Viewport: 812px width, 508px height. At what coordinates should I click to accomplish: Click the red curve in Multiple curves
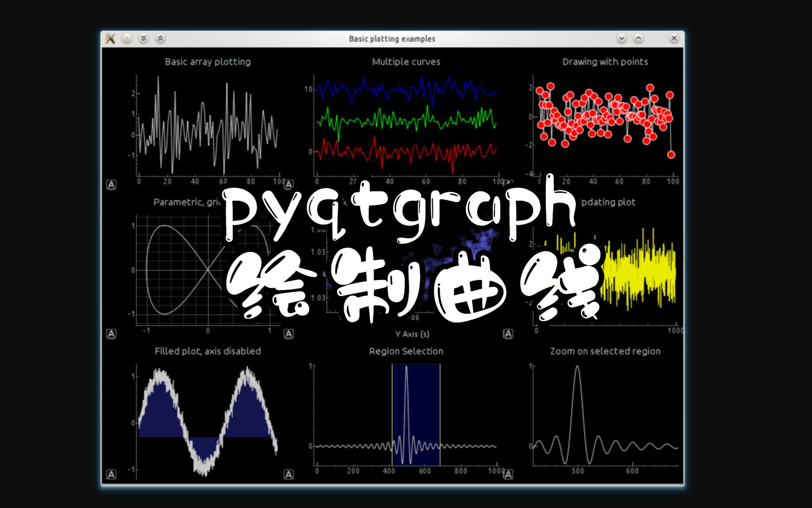click(x=407, y=152)
